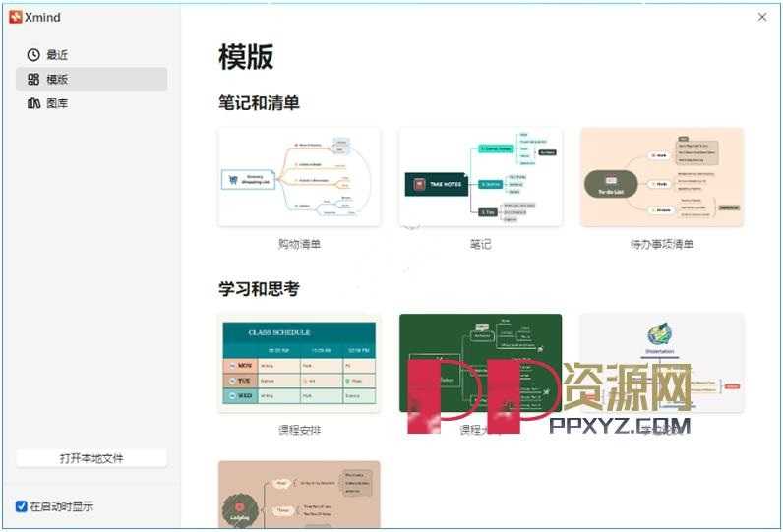Open the 图库 gallery section
Screen dimensions: 783x532
(x=91, y=103)
